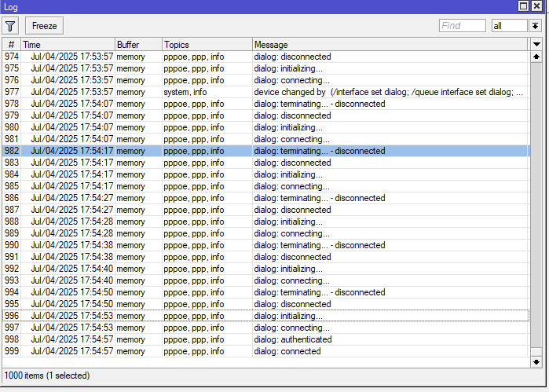Viewport: 549px width, 392px height.
Task: Sort by the Topics column header
Action: pyautogui.click(x=207, y=45)
